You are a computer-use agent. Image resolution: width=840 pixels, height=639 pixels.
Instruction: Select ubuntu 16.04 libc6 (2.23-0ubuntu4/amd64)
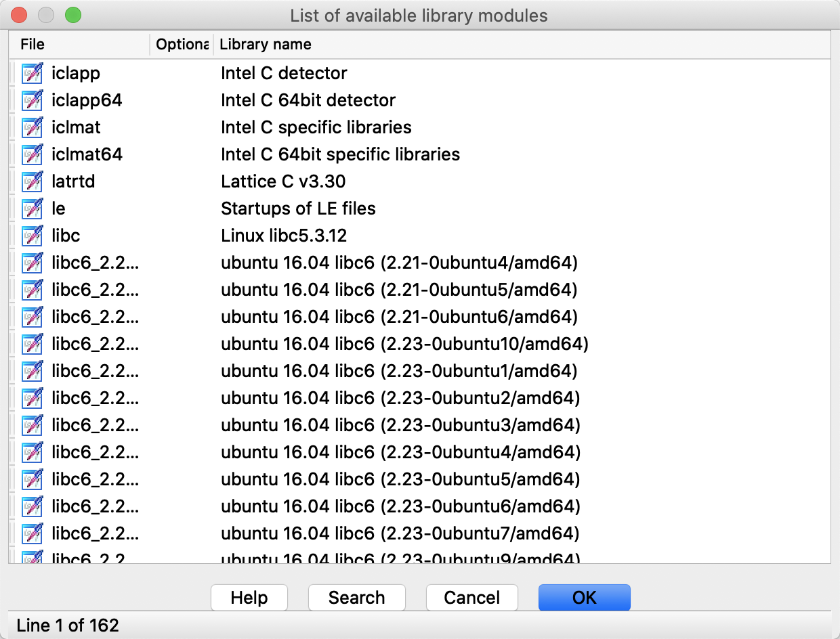400,452
